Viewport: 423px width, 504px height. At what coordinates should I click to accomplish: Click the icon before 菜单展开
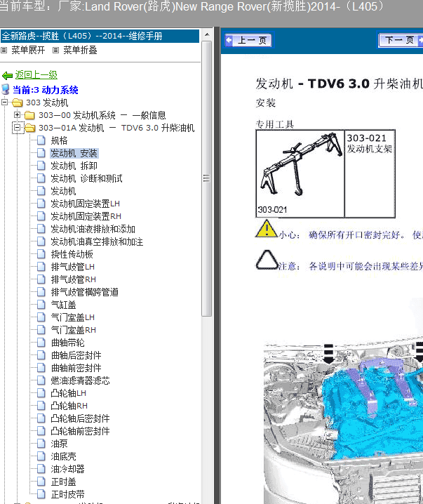[4, 50]
